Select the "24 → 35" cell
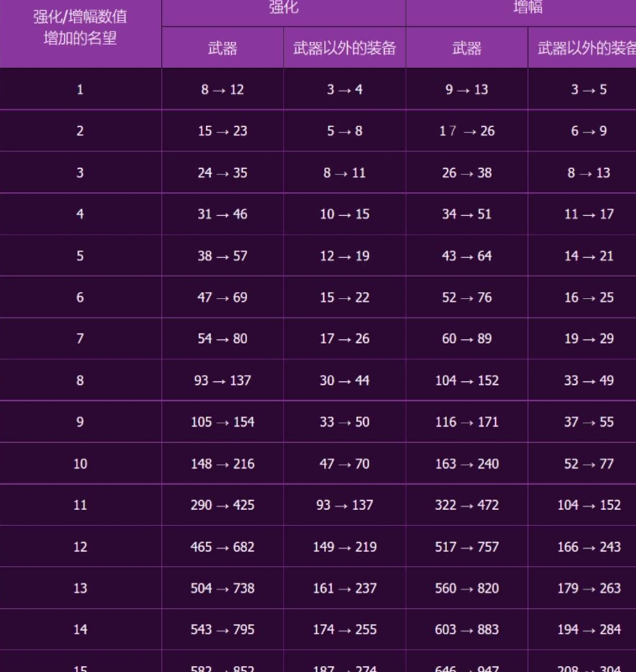The height and width of the screenshot is (672, 636). tap(223, 172)
